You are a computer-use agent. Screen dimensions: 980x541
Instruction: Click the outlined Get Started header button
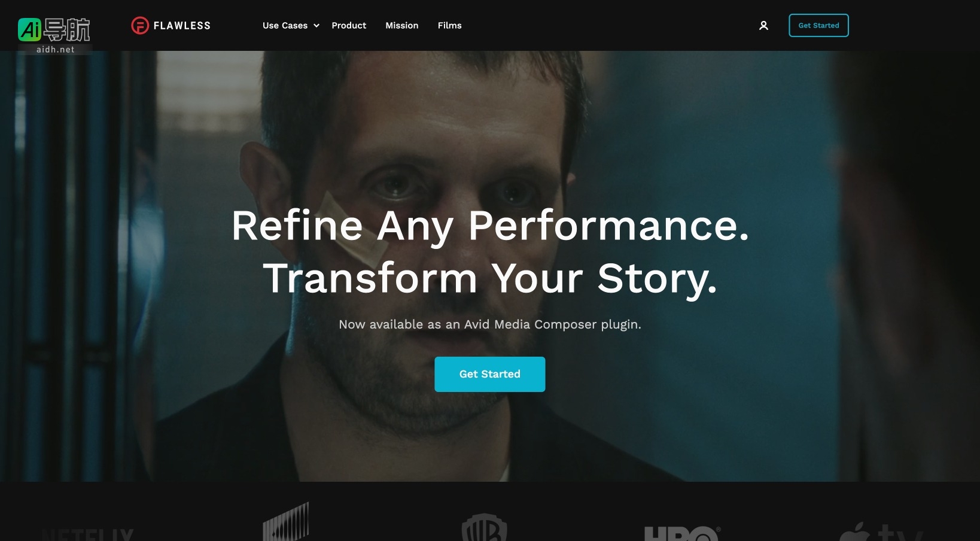818,25
